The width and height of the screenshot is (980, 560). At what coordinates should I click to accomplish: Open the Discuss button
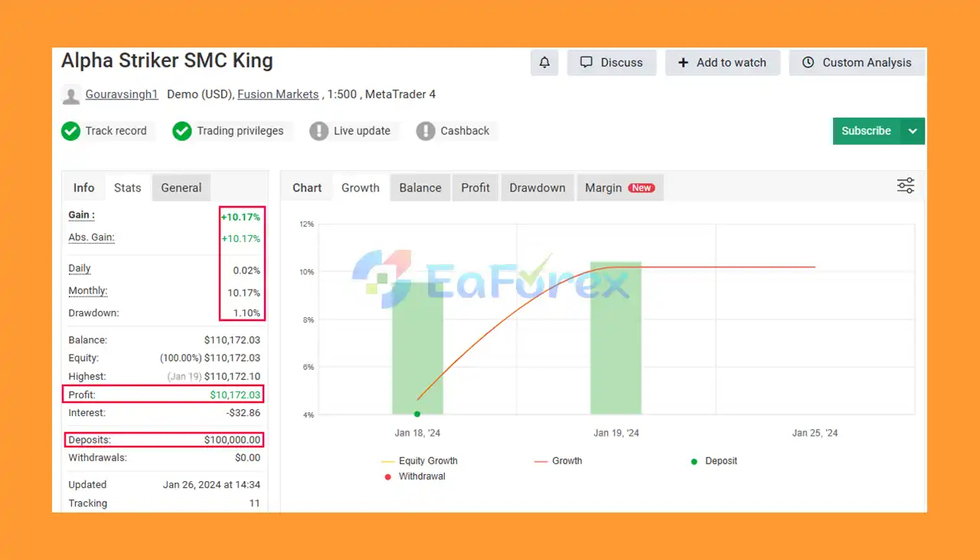pyautogui.click(x=612, y=63)
